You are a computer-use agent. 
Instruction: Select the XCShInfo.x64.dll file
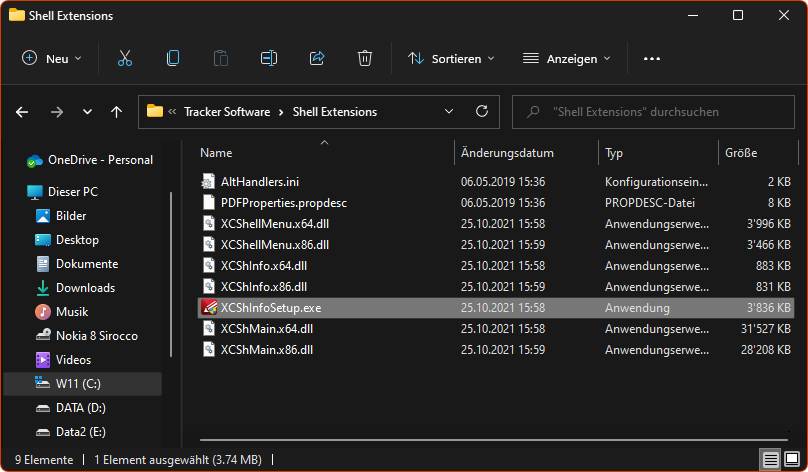click(x=264, y=266)
